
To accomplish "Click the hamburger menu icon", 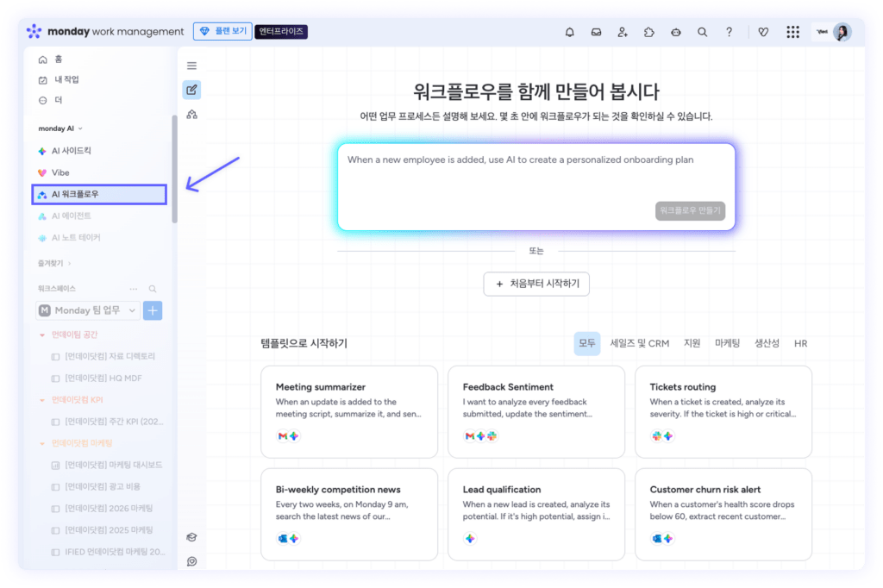I will coord(191,66).
